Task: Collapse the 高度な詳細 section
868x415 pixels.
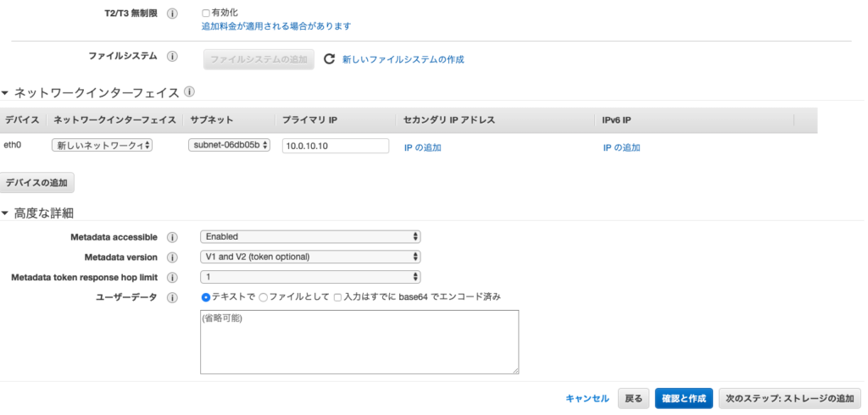Action: [7, 213]
